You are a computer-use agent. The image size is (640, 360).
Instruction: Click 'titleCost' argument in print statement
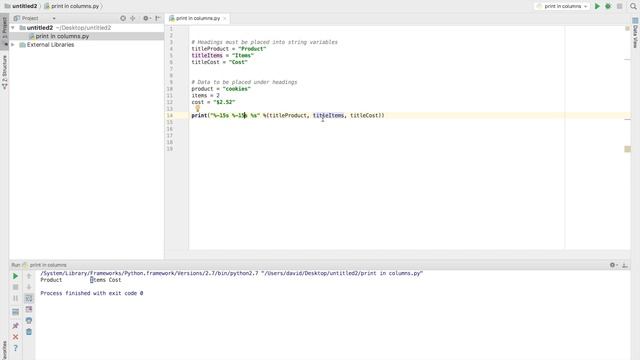364,116
